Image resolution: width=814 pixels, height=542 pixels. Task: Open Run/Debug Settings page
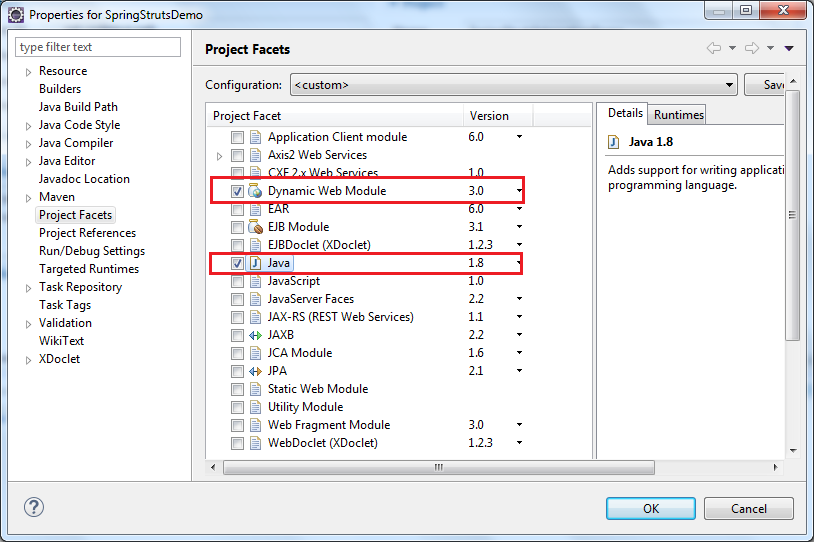[92, 251]
